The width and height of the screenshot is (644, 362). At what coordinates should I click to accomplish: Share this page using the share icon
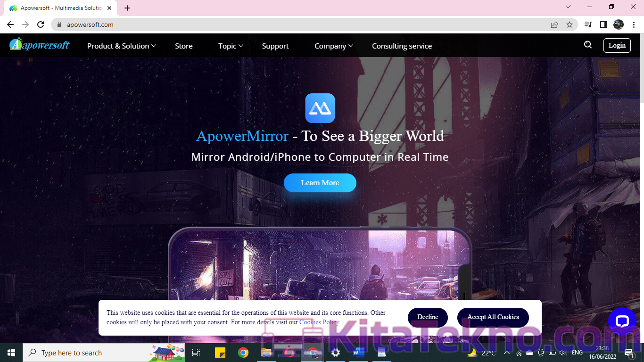[554, 25]
